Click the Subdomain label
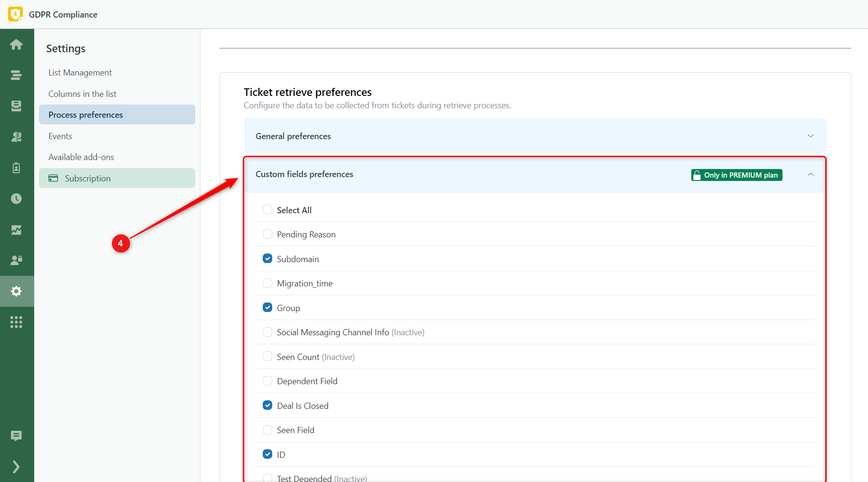 [298, 259]
